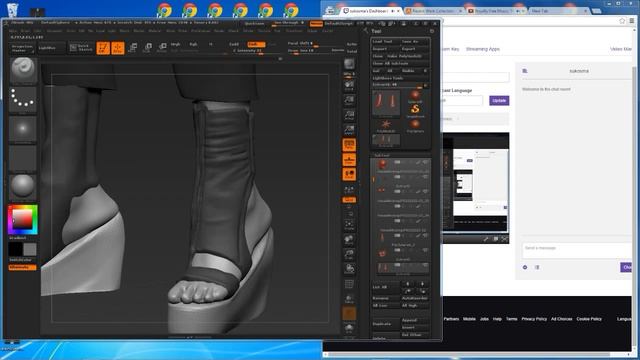
Task: Collapse the SubTool section header
Action: pyautogui.click(x=382, y=155)
